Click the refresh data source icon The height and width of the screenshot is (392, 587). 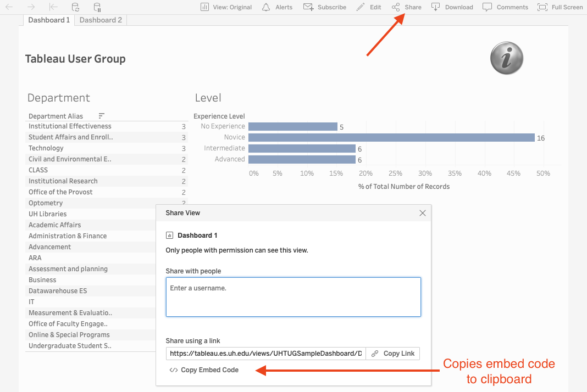(75, 7)
